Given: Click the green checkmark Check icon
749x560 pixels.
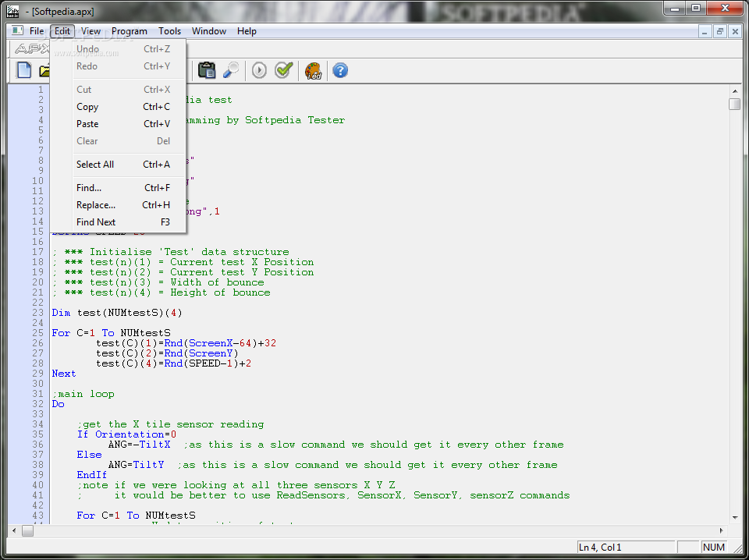Looking at the screenshot, I should pyautogui.click(x=284, y=70).
